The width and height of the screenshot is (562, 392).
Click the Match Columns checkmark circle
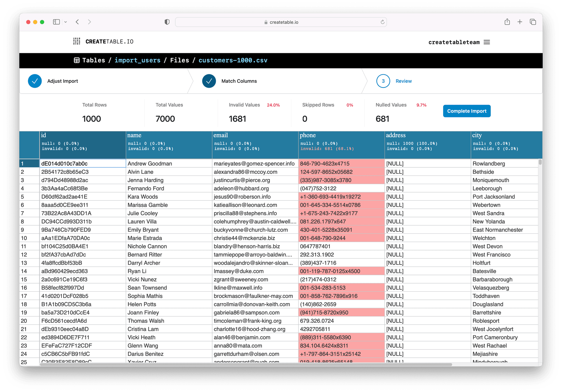(209, 81)
